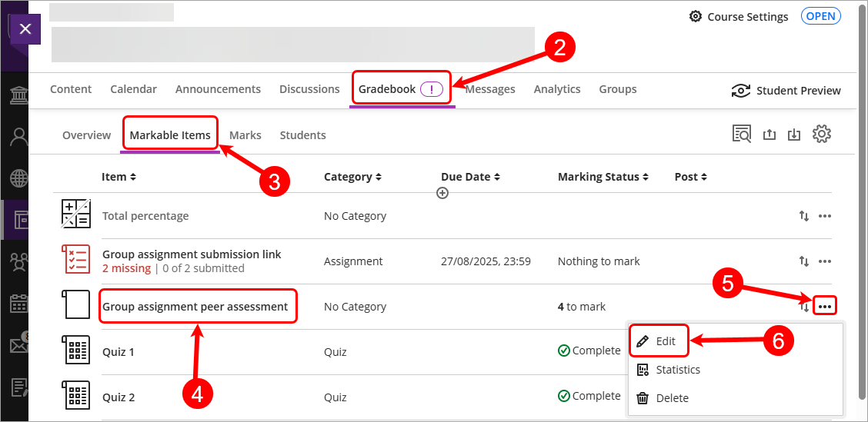Enter Student Preview mode
Viewport: 868px width, 422px height.
[786, 90]
